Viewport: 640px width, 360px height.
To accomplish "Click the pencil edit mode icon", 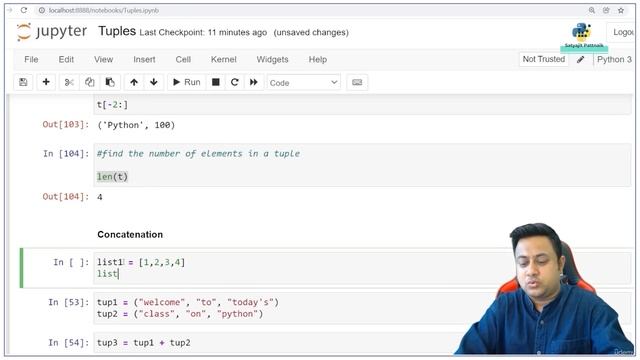I will [580, 60].
